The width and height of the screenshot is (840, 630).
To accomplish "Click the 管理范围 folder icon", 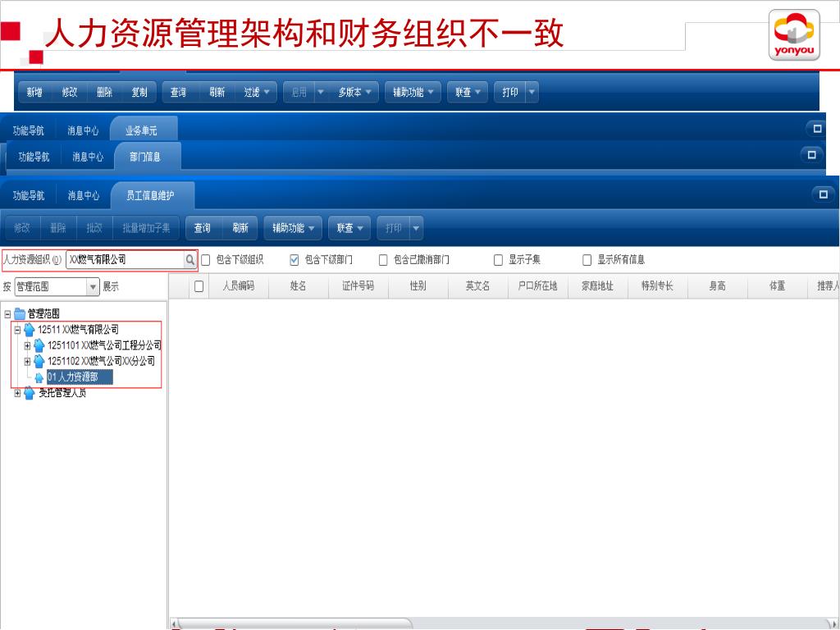I will click(x=20, y=313).
